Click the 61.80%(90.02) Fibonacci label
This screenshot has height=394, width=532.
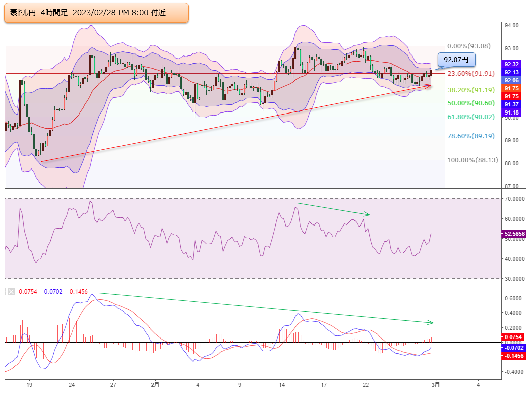click(471, 117)
